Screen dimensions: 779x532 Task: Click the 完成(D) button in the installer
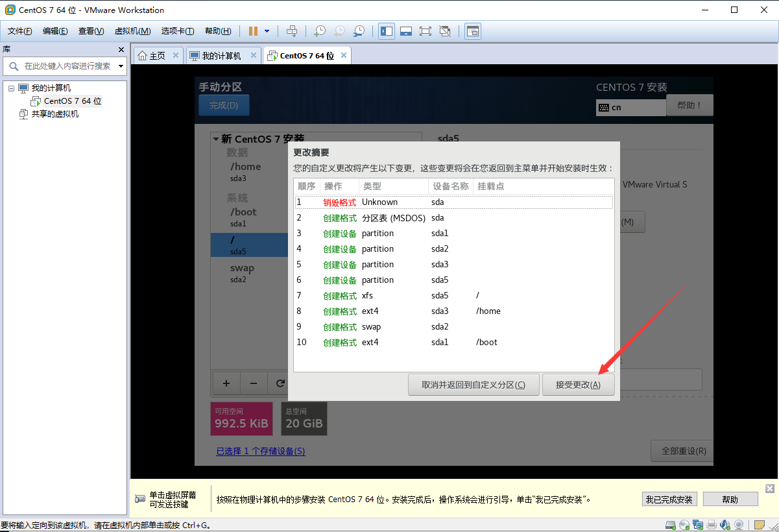[x=224, y=105]
